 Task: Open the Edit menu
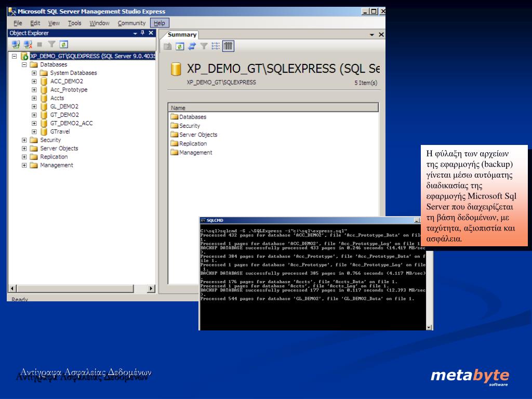[x=35, y=23]
